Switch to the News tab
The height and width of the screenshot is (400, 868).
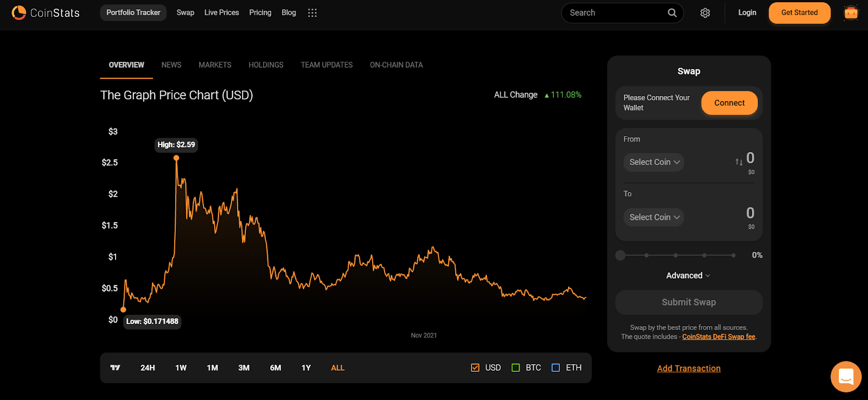pyautogui.click(x=171, y=65)
